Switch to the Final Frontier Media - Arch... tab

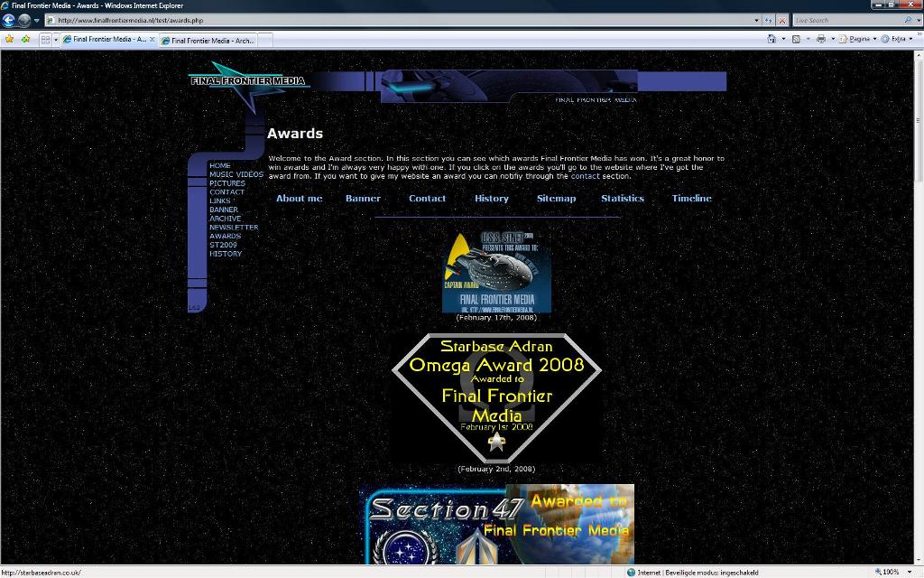208,40
